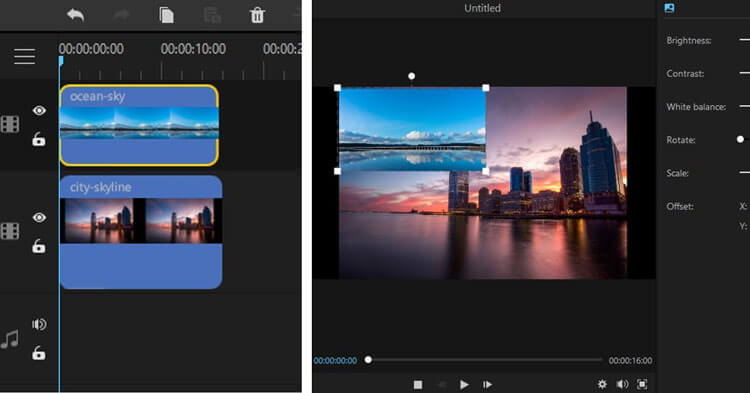750x393 pixels.
Task: Lock the ocean-sky track
Action: [x=39, y=139]
